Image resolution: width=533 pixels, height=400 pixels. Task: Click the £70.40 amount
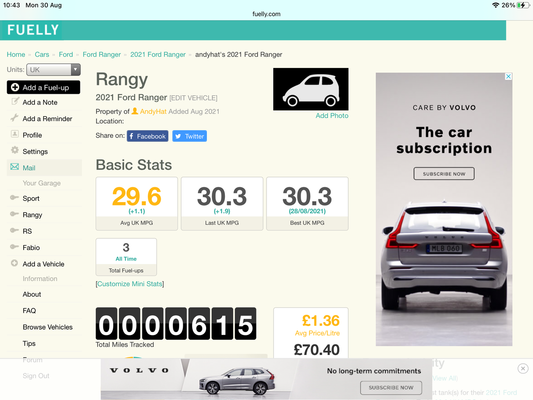[316, 350]
